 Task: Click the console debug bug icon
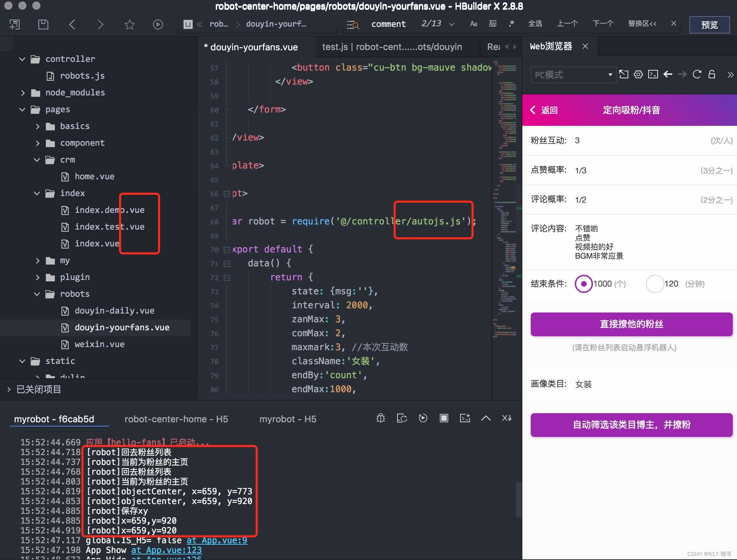coord(380,418)
